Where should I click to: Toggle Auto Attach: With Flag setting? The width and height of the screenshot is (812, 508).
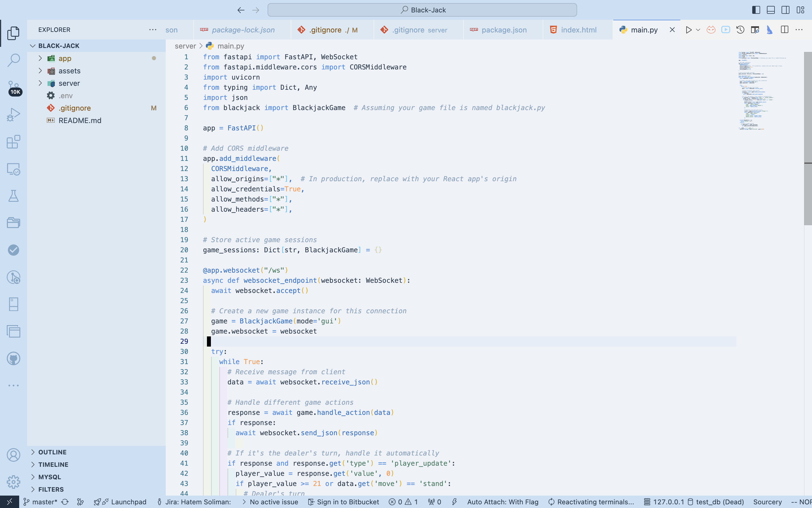[x=503, y=502]
